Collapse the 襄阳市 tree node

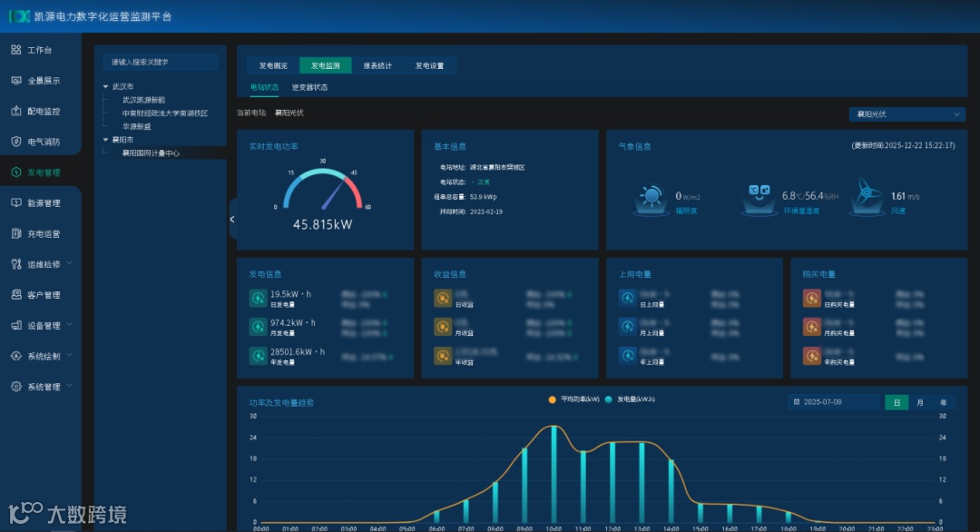[x=105, y=140]
